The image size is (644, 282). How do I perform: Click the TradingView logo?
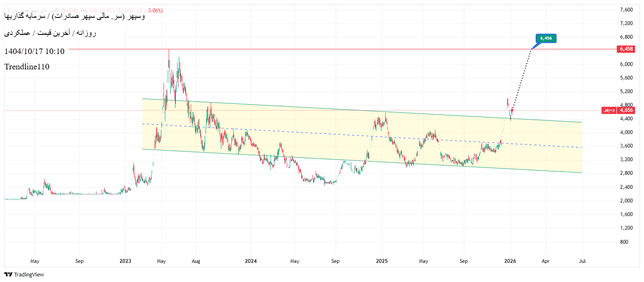(x=24, y=274)
